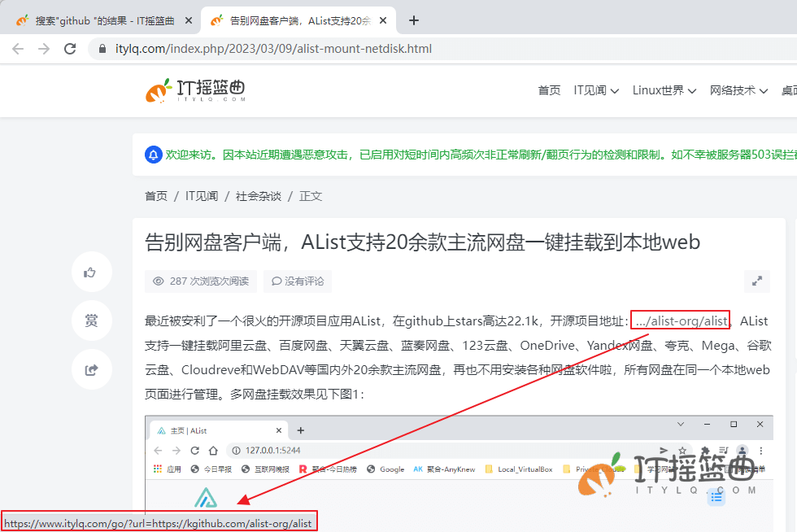Click the eye icon next to 287 views

point(159,281)
